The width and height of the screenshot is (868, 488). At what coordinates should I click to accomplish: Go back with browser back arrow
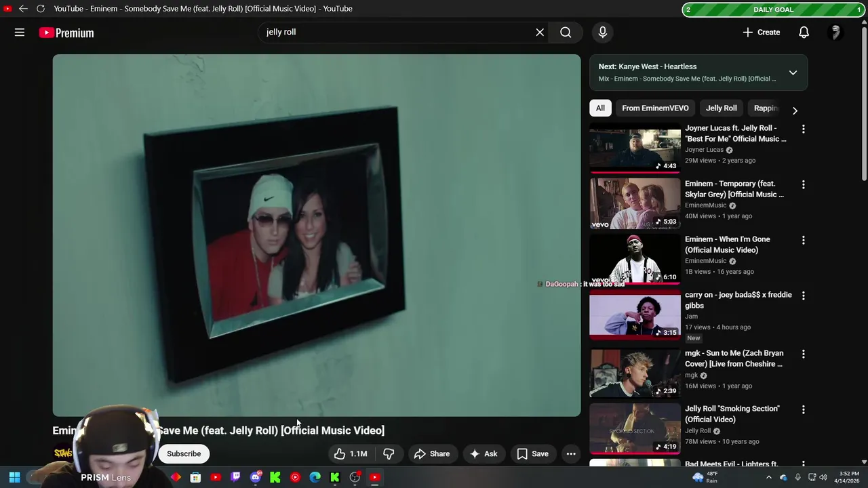point(23,9)
